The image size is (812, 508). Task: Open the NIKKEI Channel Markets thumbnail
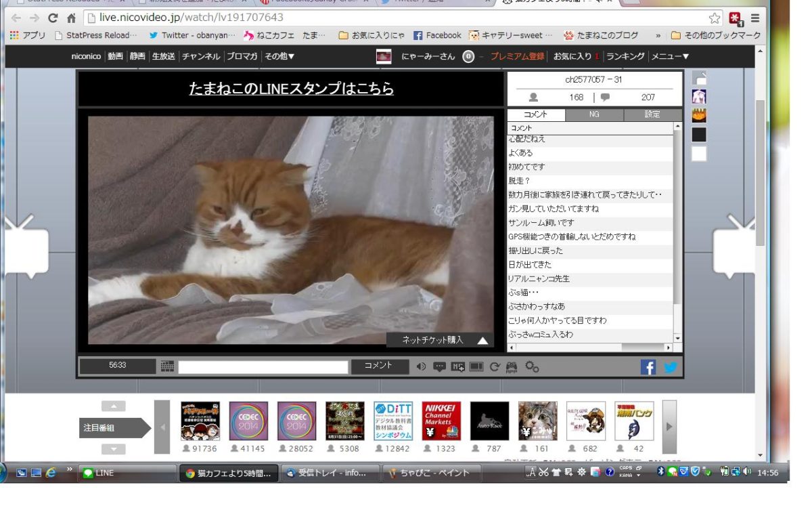click(x=441, y=421)
